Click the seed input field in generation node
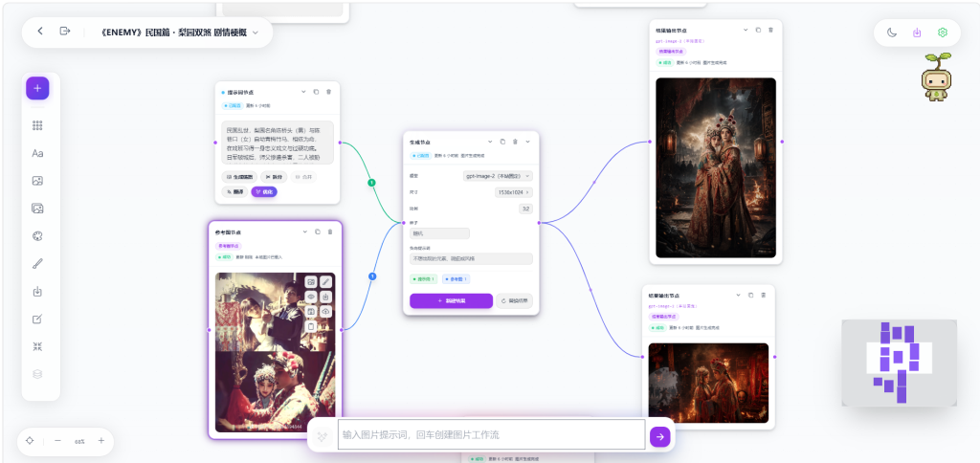This screenshot has width=980, height=463. (x=439, y=233)
